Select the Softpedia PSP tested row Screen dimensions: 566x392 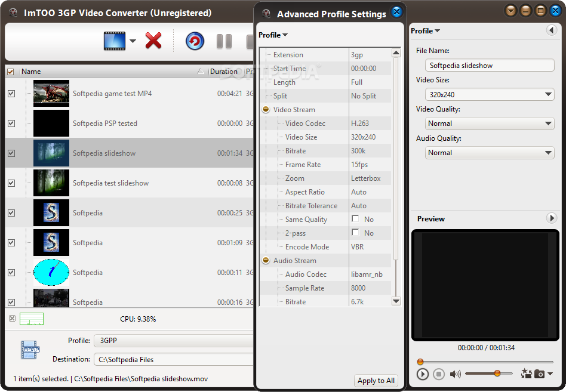pyautogui.click(x=129, y=124)
